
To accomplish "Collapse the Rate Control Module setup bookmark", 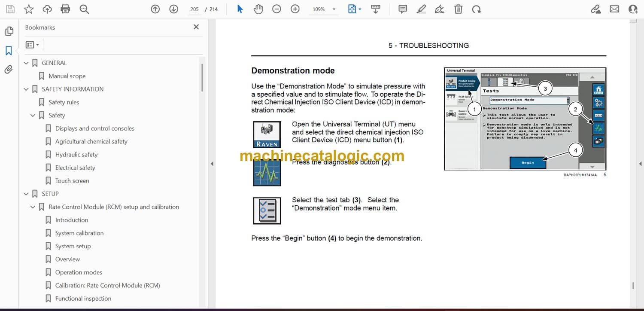I will (33, 207).
